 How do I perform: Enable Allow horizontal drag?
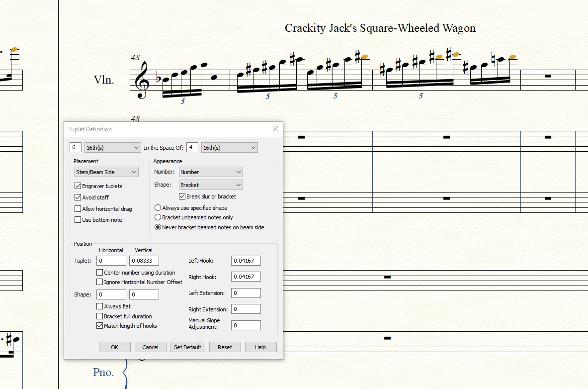point(78,209)
